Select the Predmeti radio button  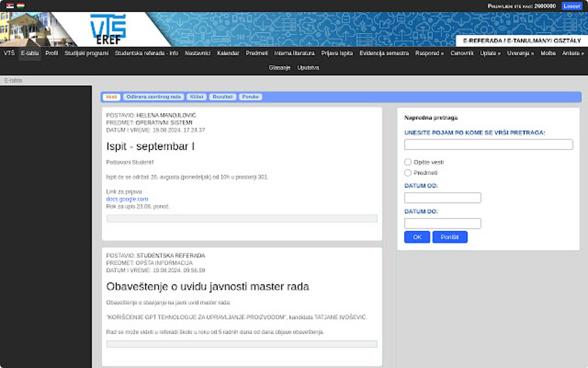409,172
